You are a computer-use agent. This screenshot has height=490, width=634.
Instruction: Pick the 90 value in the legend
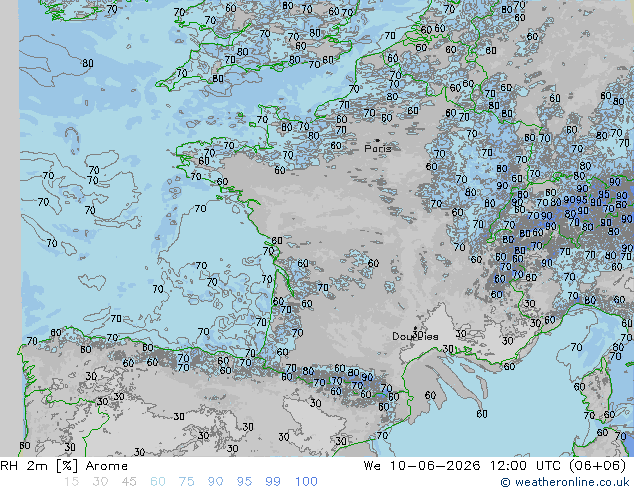pyautogui.click(x=215, y=482)
